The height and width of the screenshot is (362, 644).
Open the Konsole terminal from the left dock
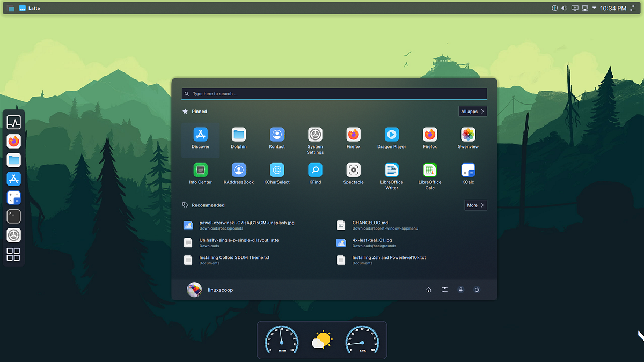coord(13,216)
